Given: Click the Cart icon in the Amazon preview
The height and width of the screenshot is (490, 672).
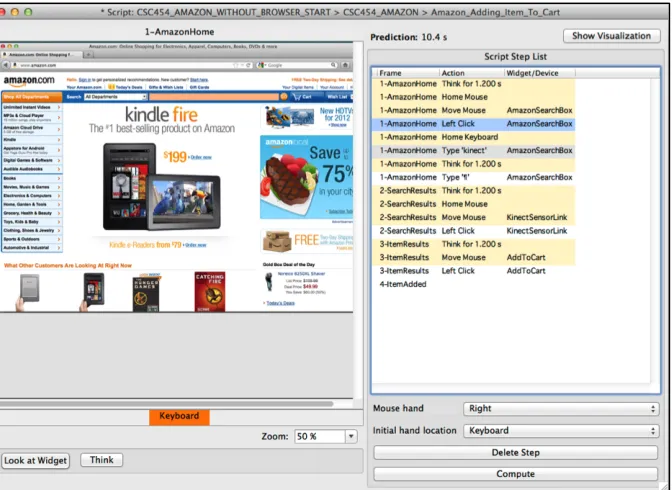Looking at the screenshot, I should (x=303, y=97).
